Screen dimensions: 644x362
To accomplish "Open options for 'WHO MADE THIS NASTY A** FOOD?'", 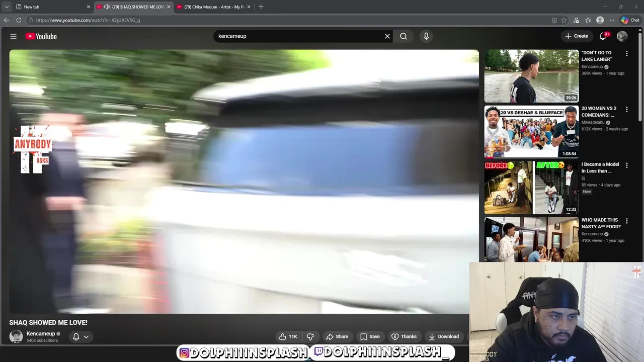I will click(626, 221).
